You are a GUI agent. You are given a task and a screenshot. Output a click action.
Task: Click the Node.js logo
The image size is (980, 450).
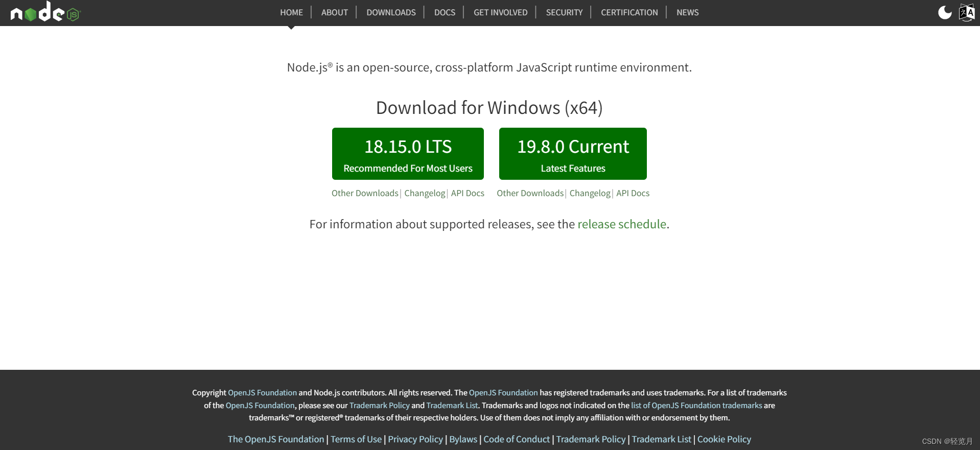[x=45, y=12]
